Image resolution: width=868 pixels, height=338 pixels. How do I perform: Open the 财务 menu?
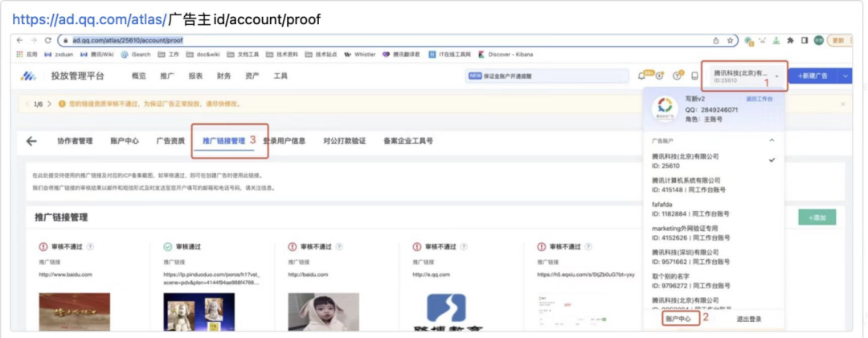point(223,76)
